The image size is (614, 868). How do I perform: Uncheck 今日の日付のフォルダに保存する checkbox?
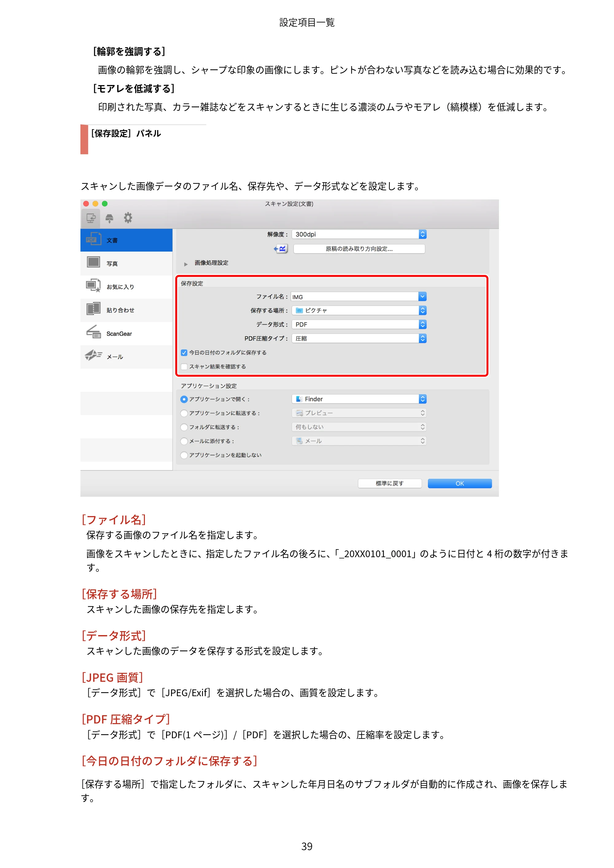tap(184, 353)
